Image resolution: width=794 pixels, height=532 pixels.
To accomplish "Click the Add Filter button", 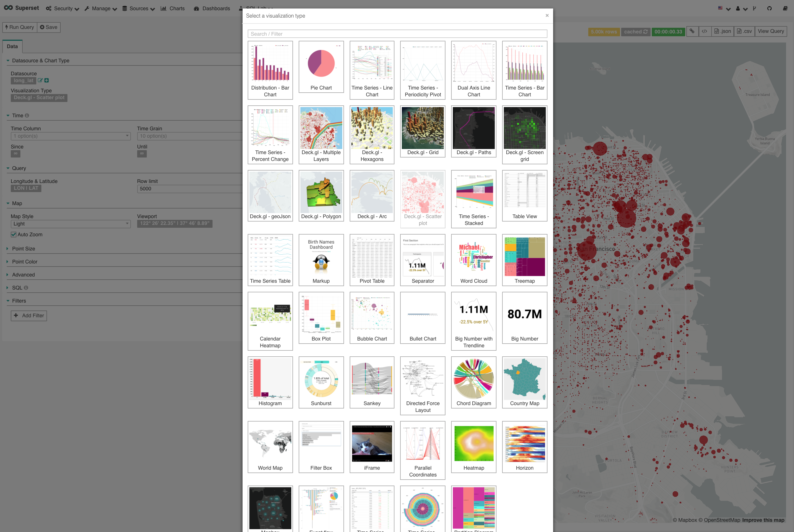I will 29,316.
